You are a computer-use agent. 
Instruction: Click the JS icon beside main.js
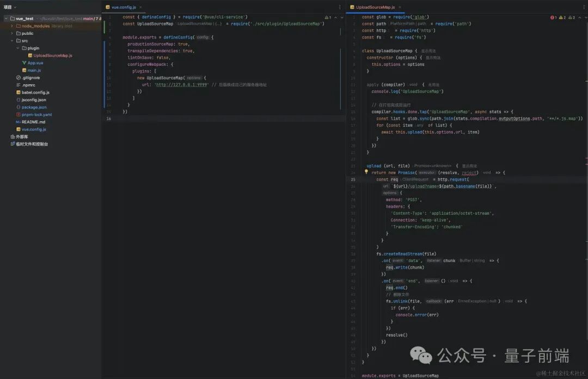[24, 70]
